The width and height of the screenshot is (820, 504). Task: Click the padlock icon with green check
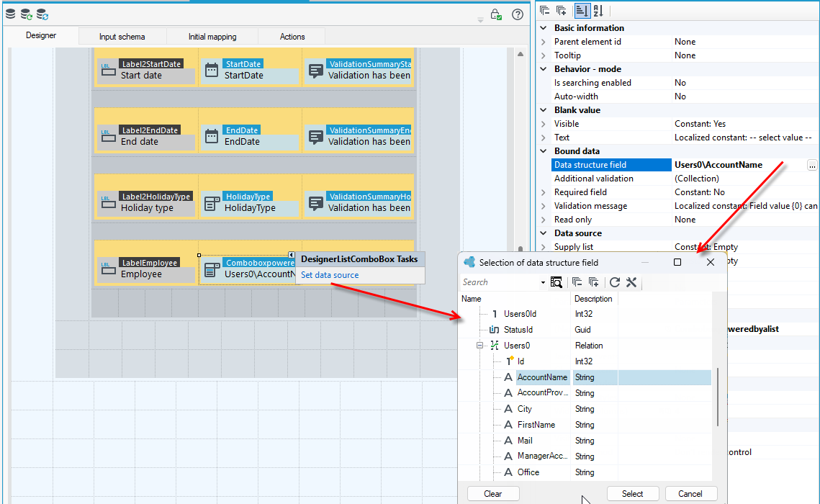coord(496,14)
